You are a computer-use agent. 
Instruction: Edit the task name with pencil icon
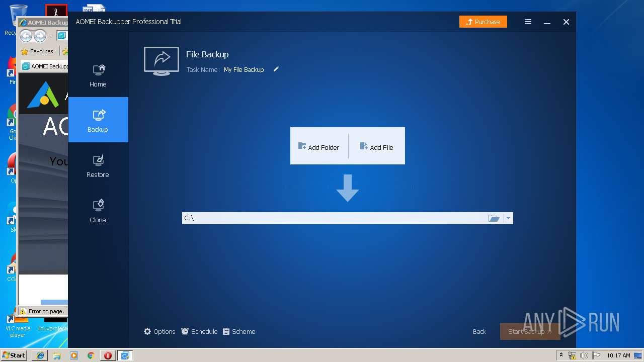coord(276,69)
